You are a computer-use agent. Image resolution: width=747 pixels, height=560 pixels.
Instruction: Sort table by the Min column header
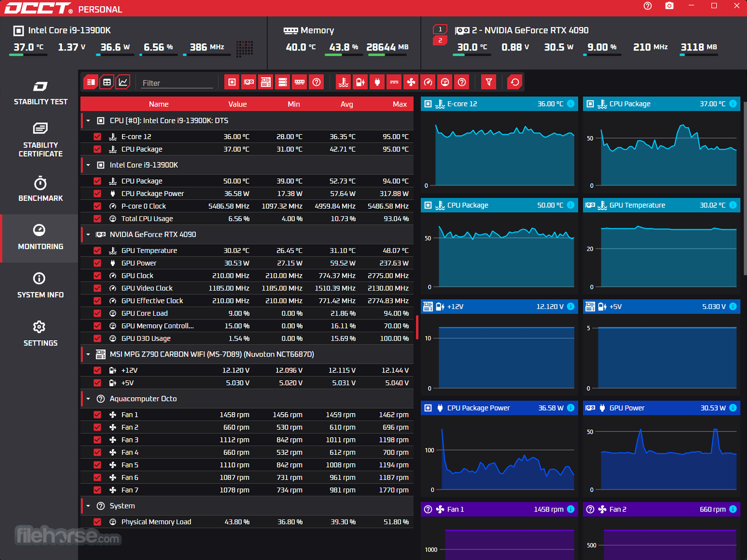point(293,104)
